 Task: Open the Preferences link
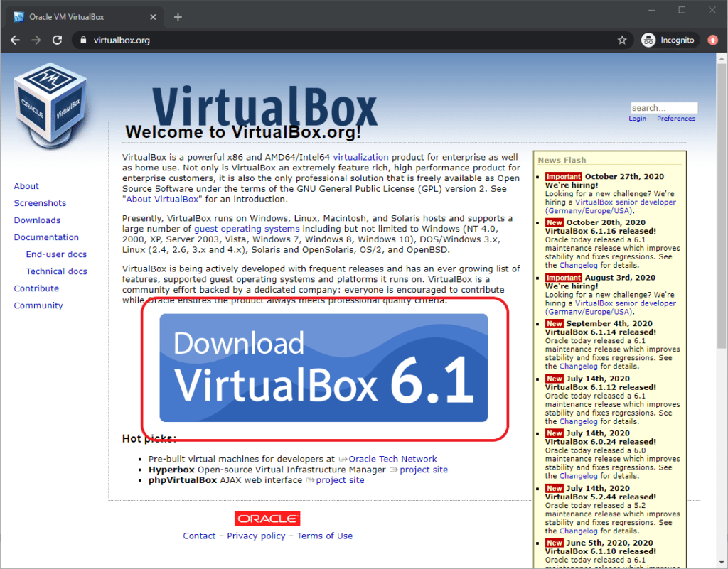675,119
